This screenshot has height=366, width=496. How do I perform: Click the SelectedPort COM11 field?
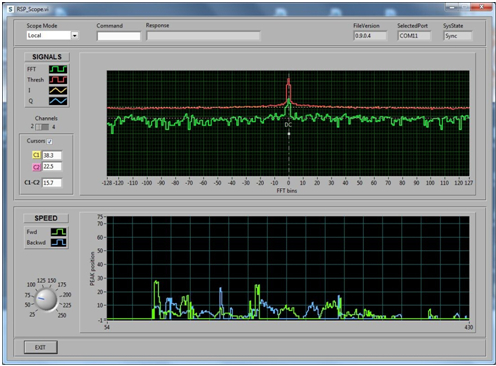(414, 36)
